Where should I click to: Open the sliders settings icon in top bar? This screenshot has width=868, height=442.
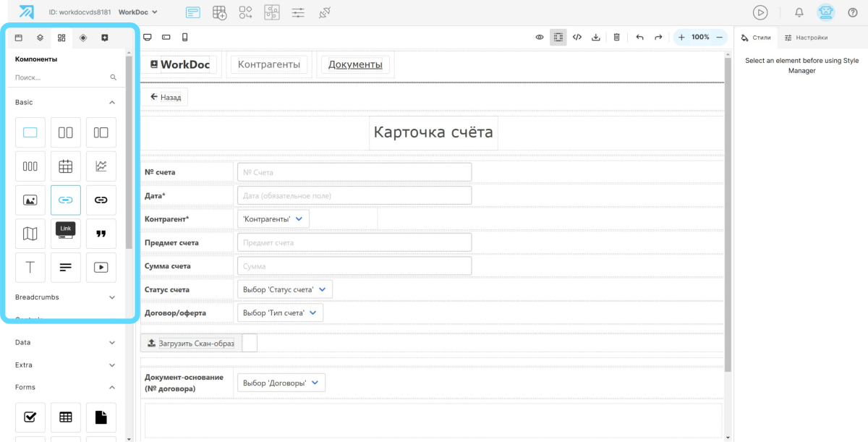298,12
